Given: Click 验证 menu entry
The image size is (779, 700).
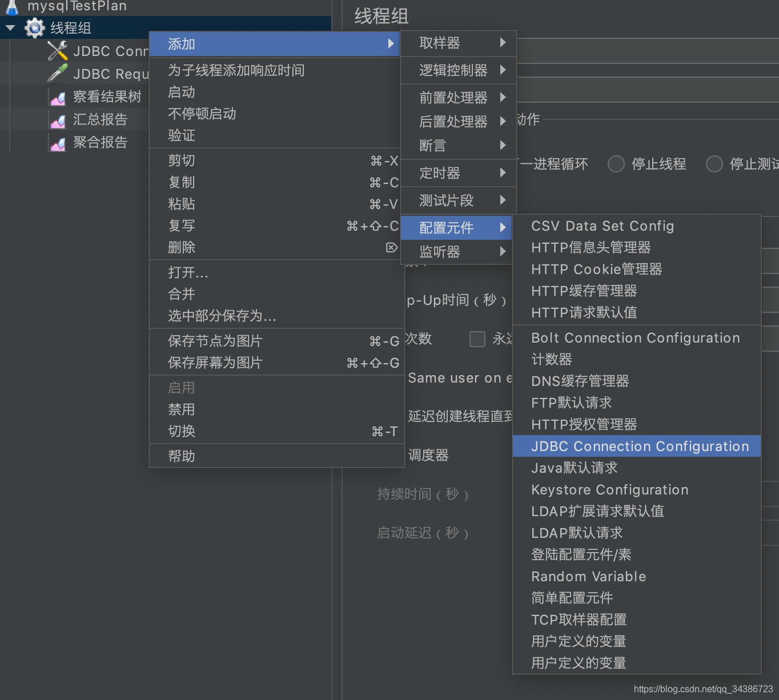Looking at the screenshot, I should tap(274, 135).
